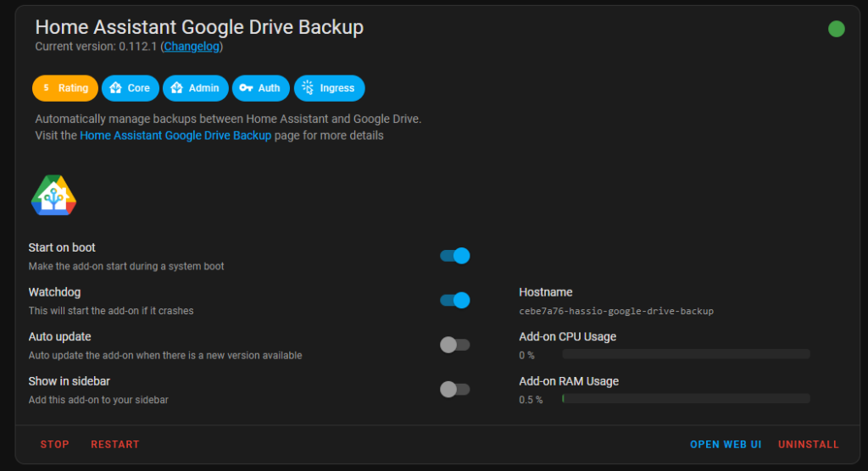Viewport: 868px width, 471px height.
Task: Click 'This will start the add-on if it crashes'
Action: [x=111, y=311]
